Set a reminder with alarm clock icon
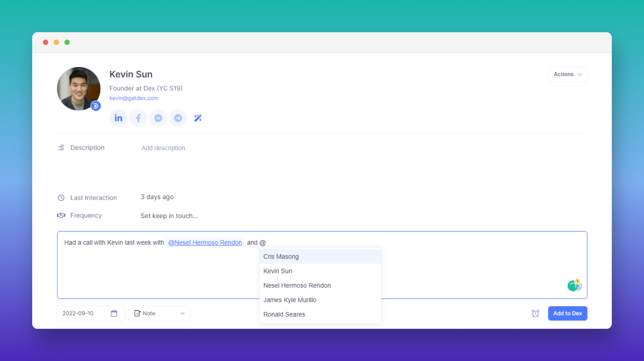The width and height of the screenshot is (644, 361). (535, 313)
